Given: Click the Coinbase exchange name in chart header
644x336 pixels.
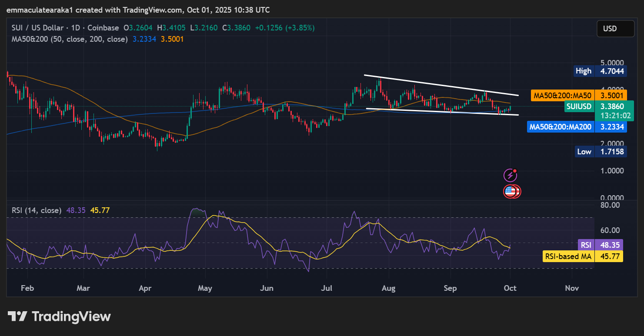Looking at the screenshot, I should (103, 28).
